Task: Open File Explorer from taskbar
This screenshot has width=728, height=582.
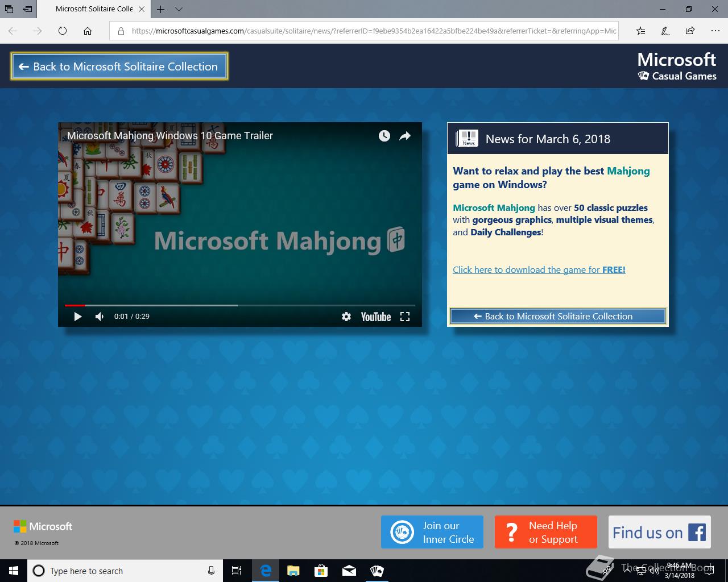Action: click(x=293, y=571)
